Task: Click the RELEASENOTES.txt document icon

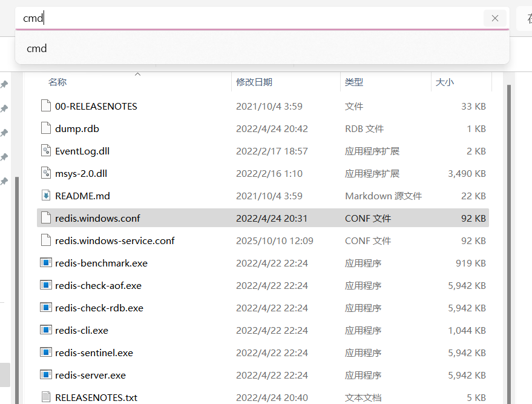Action: [x=46, y=397]
